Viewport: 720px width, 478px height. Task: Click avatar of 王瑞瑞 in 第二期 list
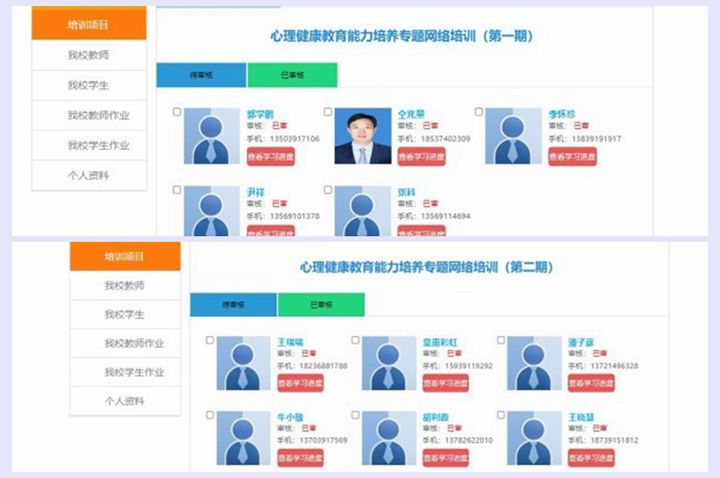coord(244,363)
